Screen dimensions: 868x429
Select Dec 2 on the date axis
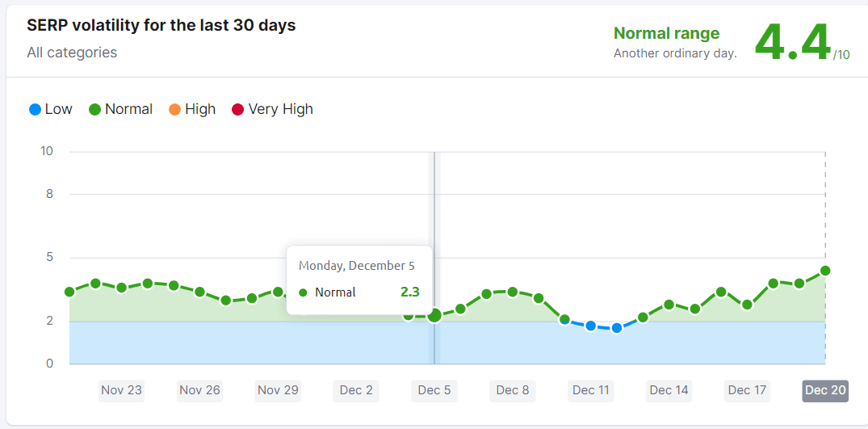[356, 390]
